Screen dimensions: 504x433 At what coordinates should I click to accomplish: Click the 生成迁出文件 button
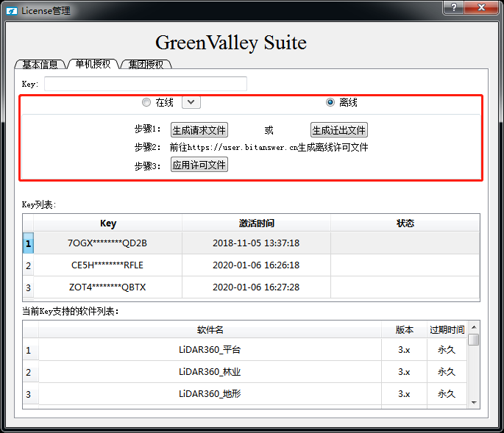pyautogui.click(x=338, y=130)
